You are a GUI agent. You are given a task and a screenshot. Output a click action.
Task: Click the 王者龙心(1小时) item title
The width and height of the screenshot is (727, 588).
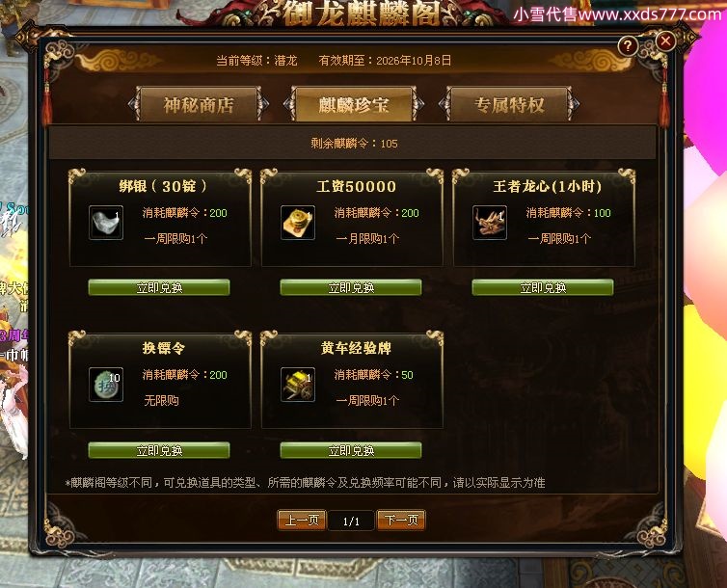coord(548,186)
